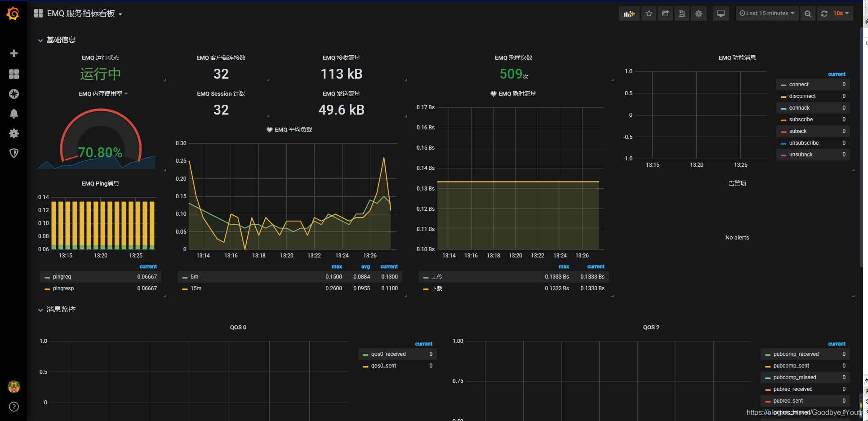Click the Add panel toolbar icon
868x421 pixels.
[629, 13]
